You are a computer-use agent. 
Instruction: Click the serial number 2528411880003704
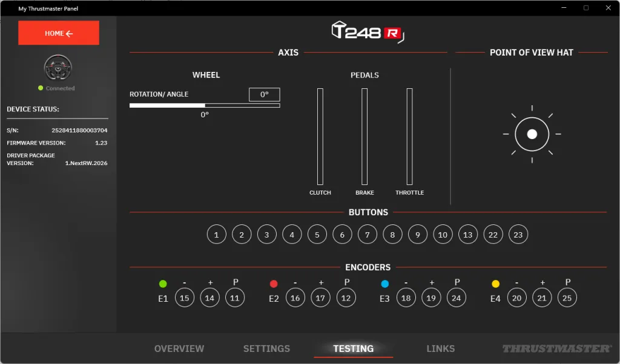point(79,130)
